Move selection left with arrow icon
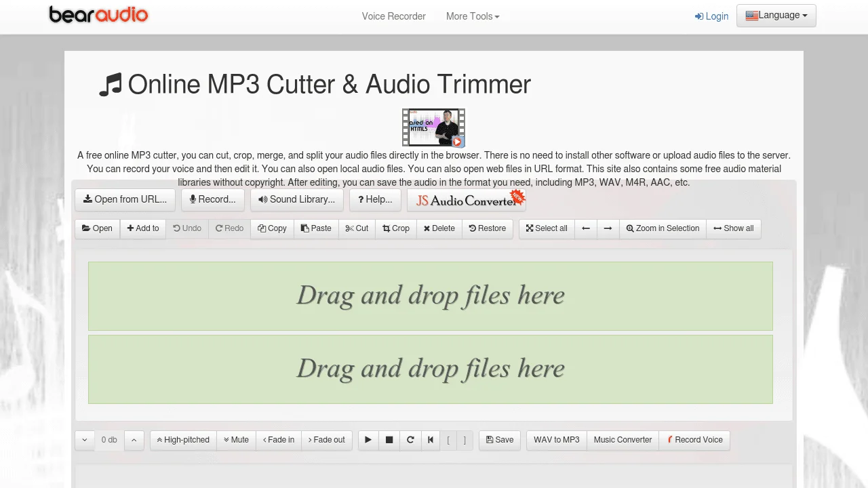 pos(586,228)
